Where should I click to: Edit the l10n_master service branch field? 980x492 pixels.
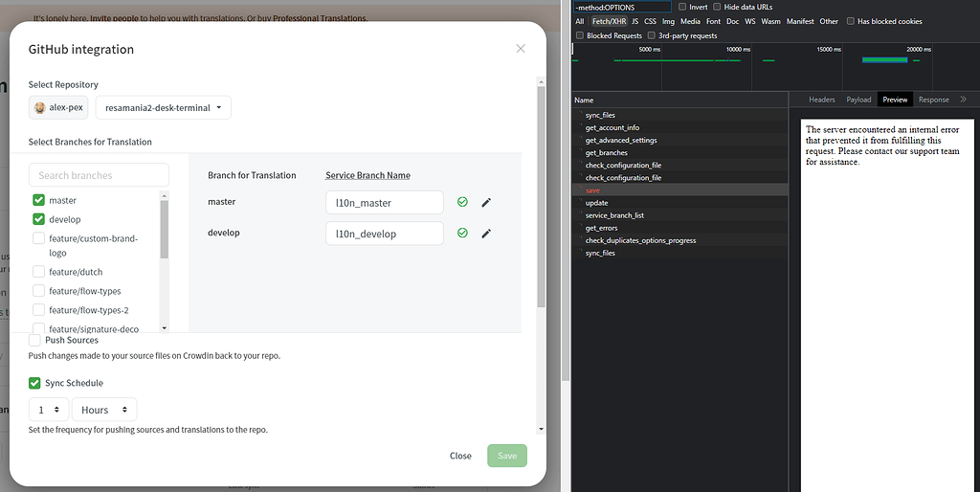[x=385, y=203]
